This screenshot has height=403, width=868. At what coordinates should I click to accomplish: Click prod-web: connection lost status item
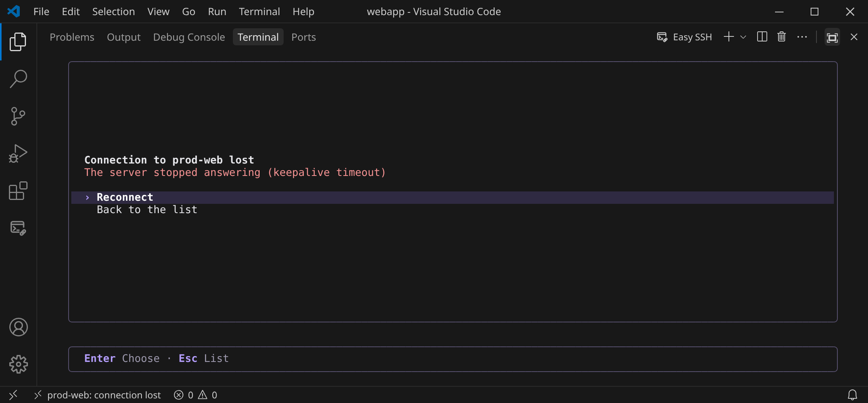[97, 395]
